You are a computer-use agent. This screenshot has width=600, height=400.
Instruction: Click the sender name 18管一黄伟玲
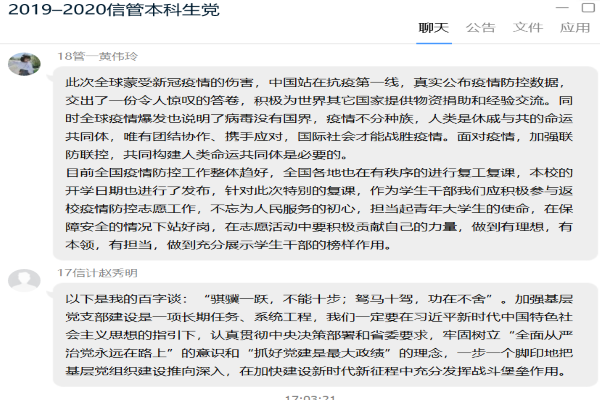pyautogui.click(x=98, y=56)
